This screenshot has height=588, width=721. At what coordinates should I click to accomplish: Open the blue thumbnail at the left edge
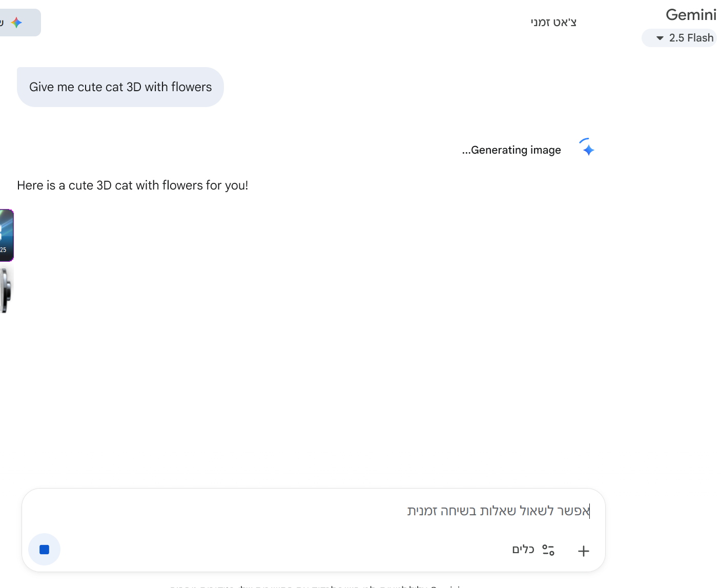[x=6, y=236]
